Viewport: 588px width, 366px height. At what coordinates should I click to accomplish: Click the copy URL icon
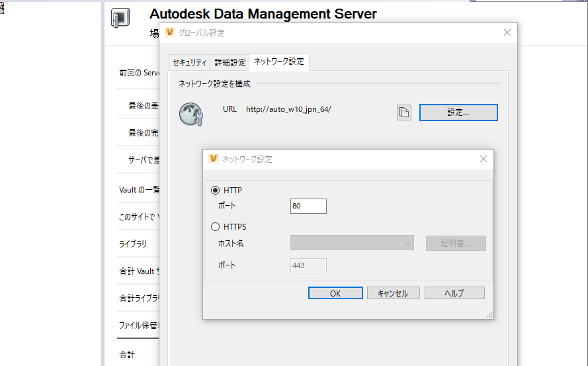tap(404, 113)
